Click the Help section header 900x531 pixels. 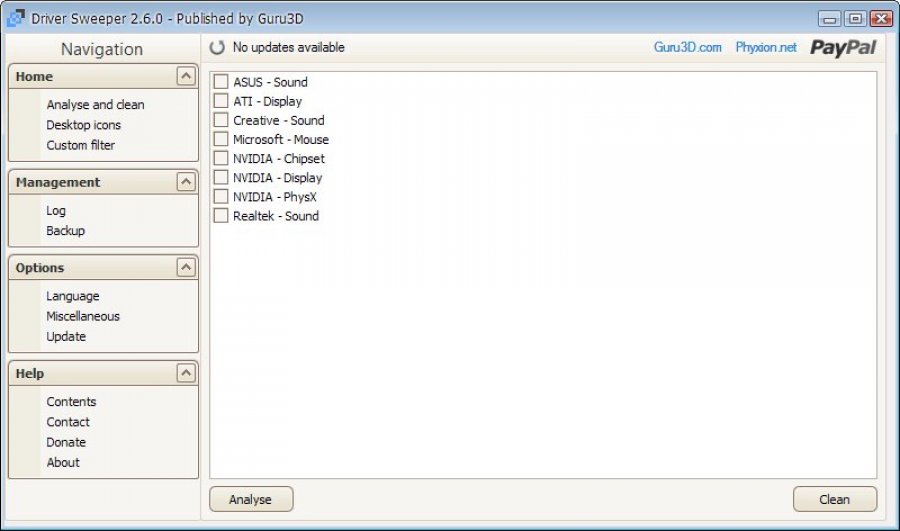point(103,373)
